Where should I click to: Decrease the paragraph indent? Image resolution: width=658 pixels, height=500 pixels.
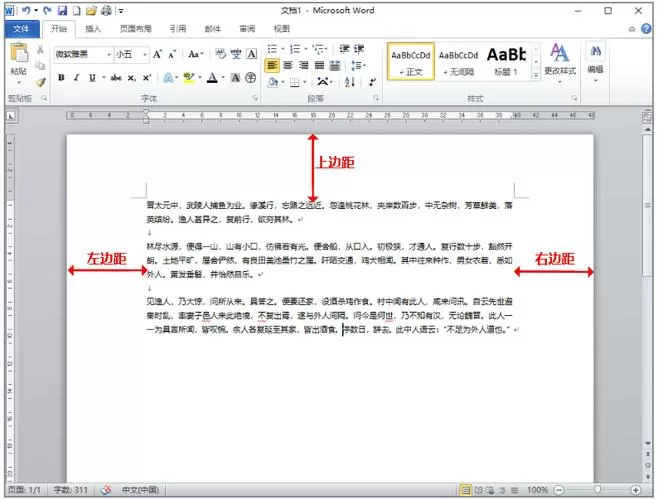(344, 49)
